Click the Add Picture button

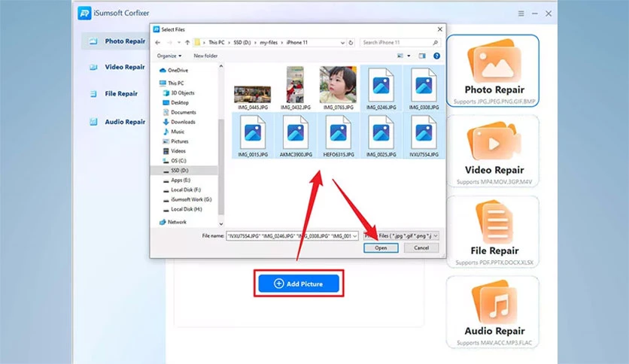(x=299, y=284)
